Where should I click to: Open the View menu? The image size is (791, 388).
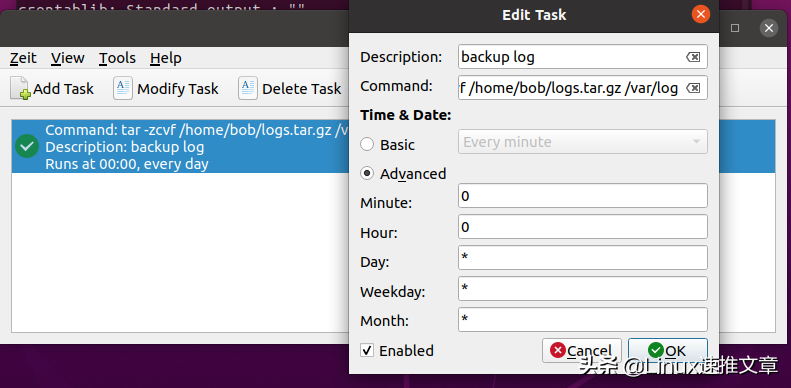[x=68, y=58]
